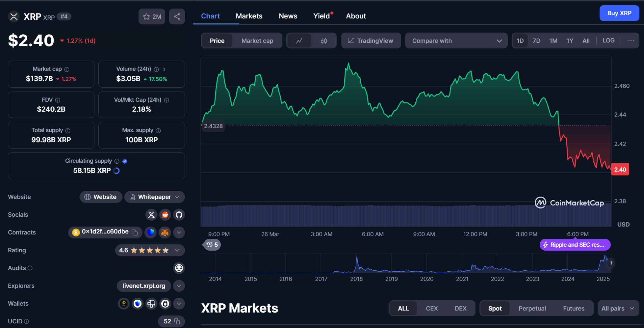Copy the XRP contract address
644x328 pixels.
pyautogui.click(x=135, y=232)
